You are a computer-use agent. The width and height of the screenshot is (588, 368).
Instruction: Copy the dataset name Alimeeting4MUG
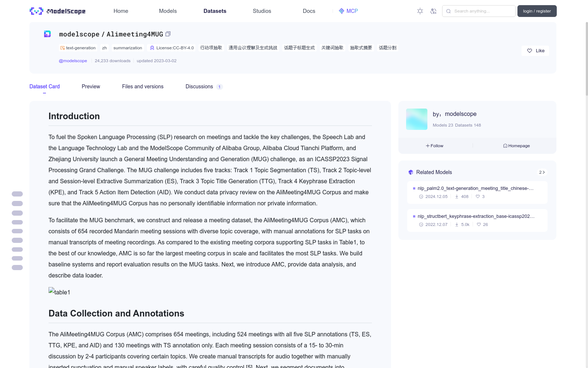tap(168, 34)
